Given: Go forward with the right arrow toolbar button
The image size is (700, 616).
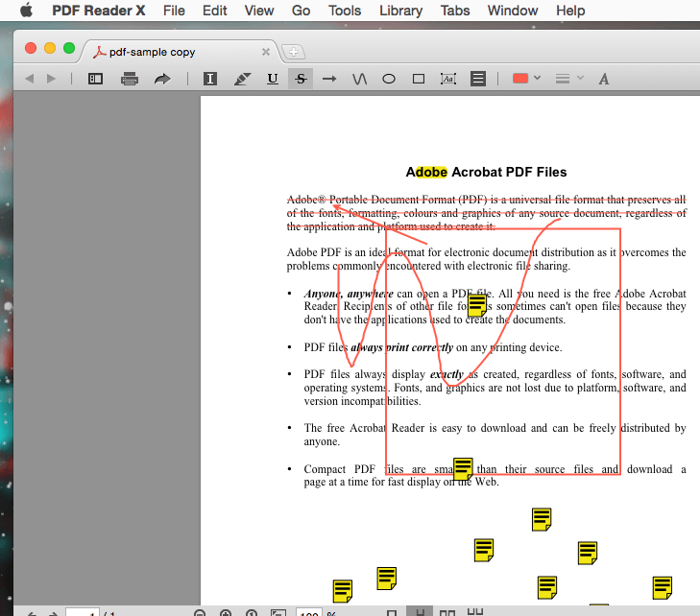Looking at the screenshot, I should pyautogui.click(x=51, y=79).
